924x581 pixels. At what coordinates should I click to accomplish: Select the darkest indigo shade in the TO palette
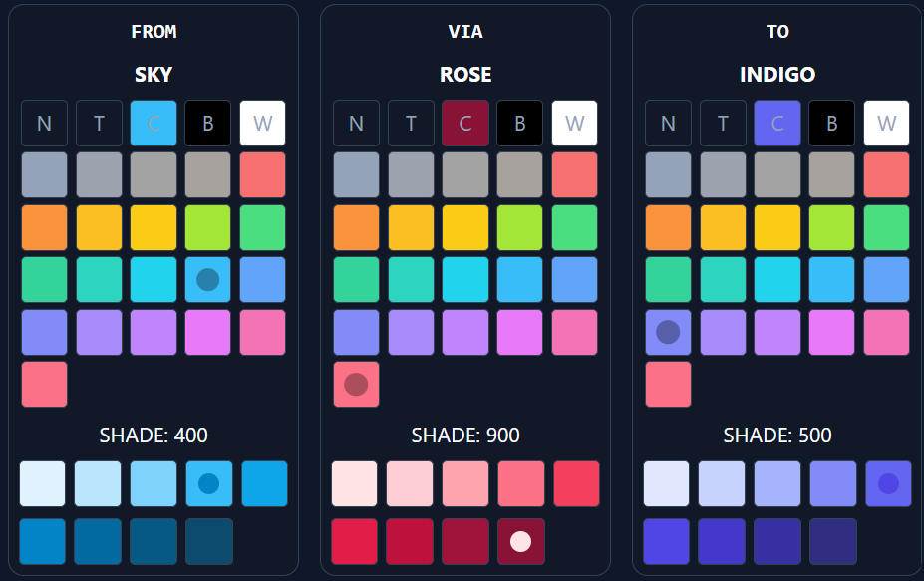tap(832, 541)
